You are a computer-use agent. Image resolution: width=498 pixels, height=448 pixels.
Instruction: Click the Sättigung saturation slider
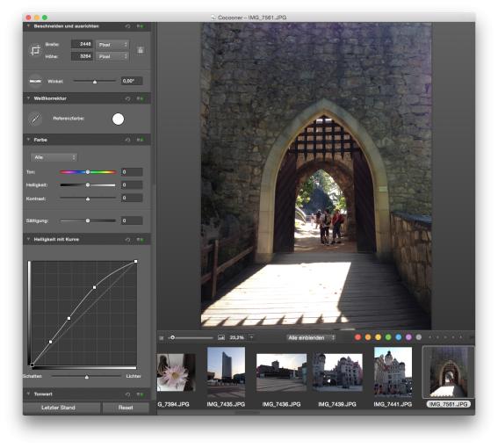tap(88, 220)
